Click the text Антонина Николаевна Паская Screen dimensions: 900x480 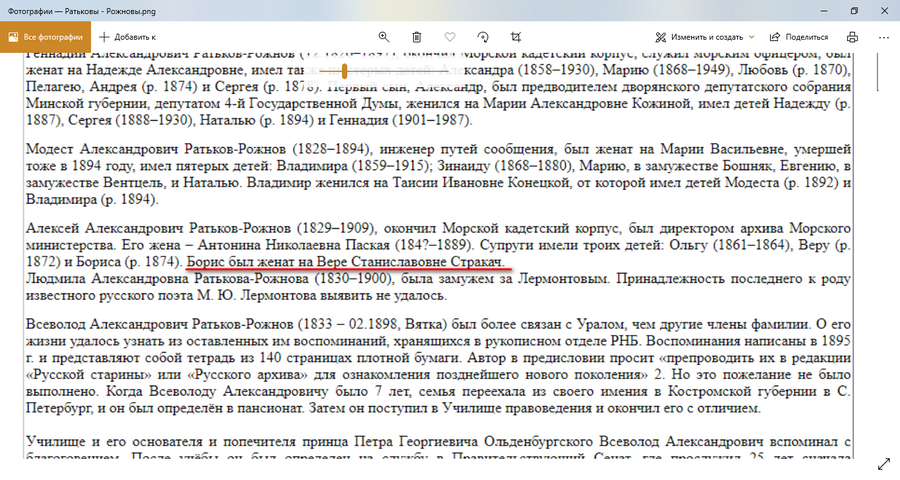293,245
